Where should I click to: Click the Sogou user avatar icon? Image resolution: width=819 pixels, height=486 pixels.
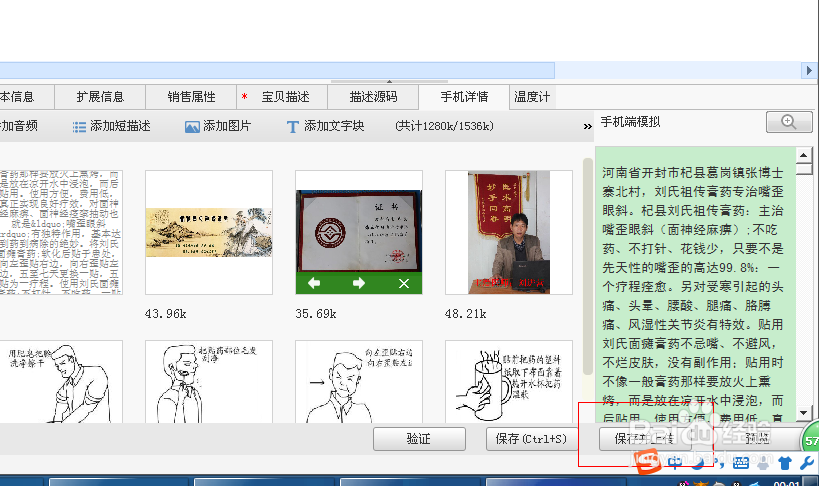pos(763,463)
